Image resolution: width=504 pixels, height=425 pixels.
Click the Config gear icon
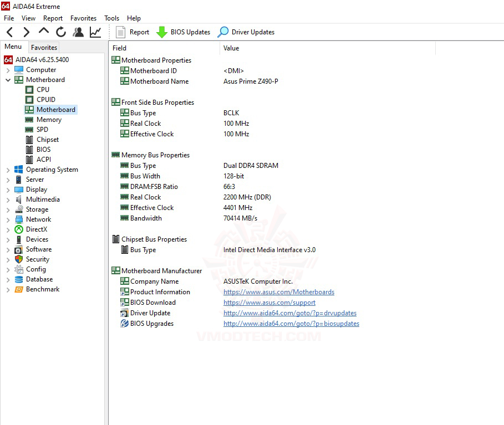[19, 269]
